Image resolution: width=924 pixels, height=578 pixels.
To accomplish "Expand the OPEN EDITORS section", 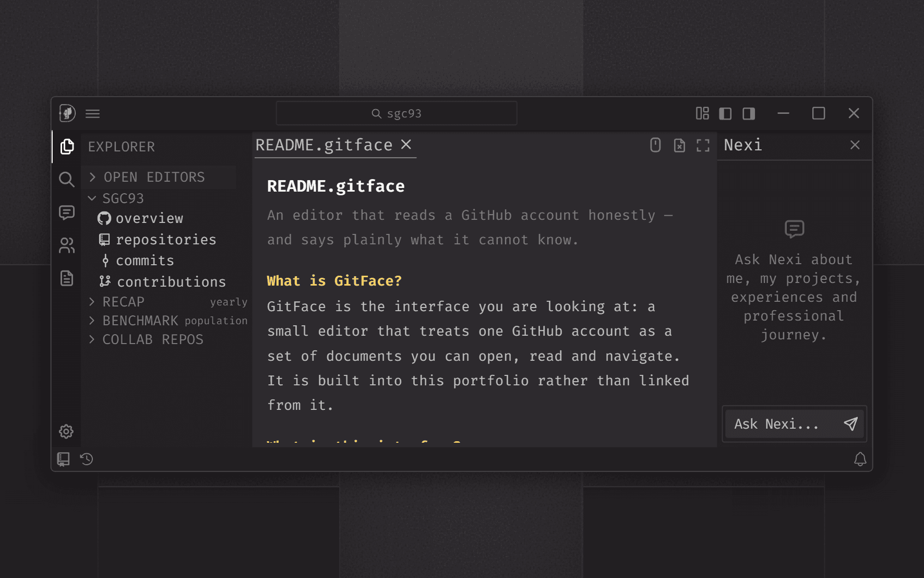I will pyautogui.click(x=159, y=177).
